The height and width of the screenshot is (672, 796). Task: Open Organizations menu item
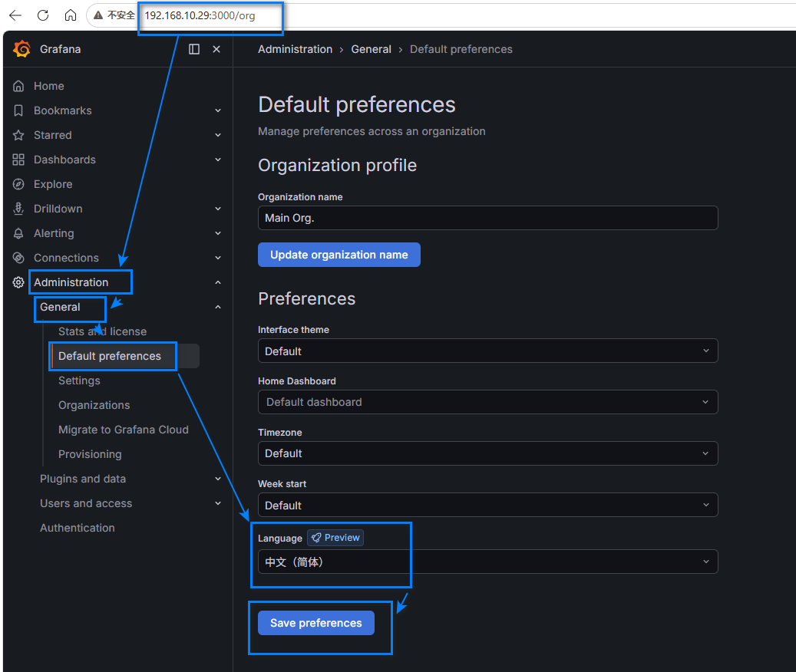click(94, 405)
